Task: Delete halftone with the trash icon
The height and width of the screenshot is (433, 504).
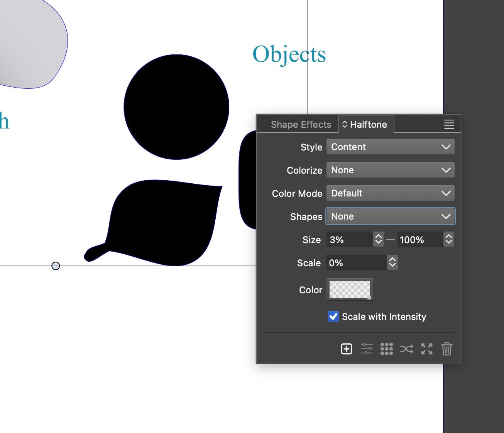Action: coord(446,349)
